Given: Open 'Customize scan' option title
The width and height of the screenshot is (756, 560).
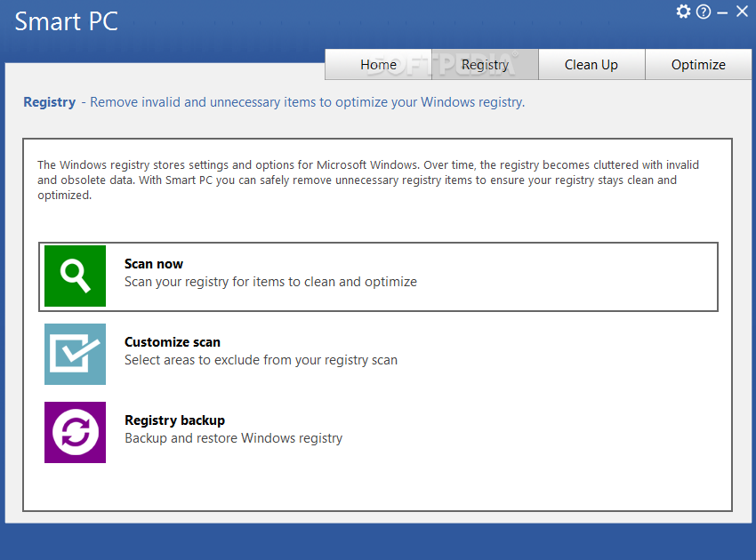Looking at the screenshot, I should (173, 342).
